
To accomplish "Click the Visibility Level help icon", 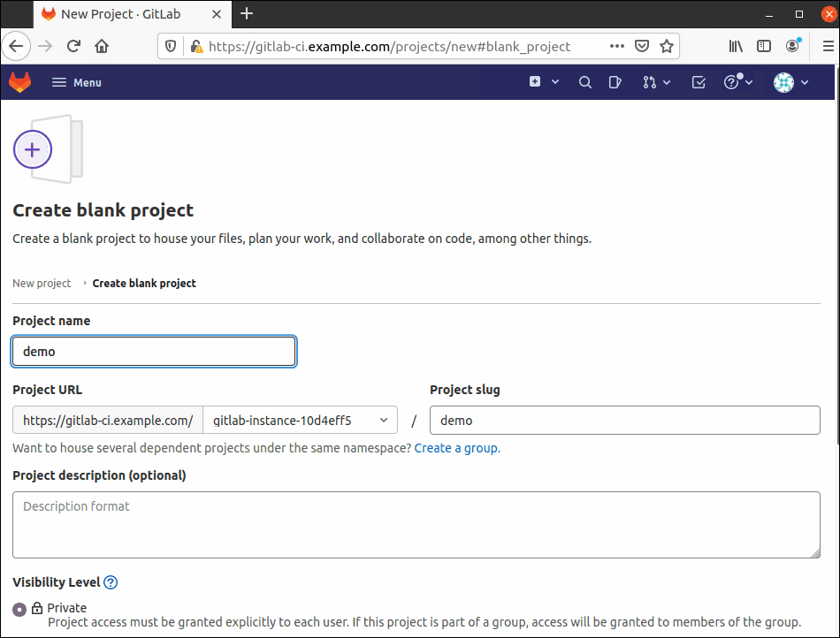I will (111, 582).
